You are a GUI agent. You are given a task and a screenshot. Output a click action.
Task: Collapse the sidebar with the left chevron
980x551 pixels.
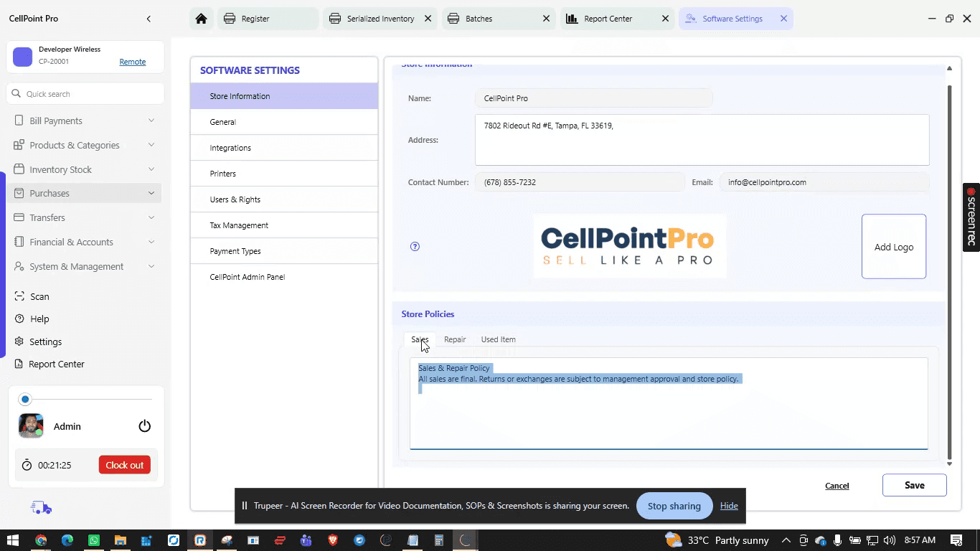click(x=149, y=19)
